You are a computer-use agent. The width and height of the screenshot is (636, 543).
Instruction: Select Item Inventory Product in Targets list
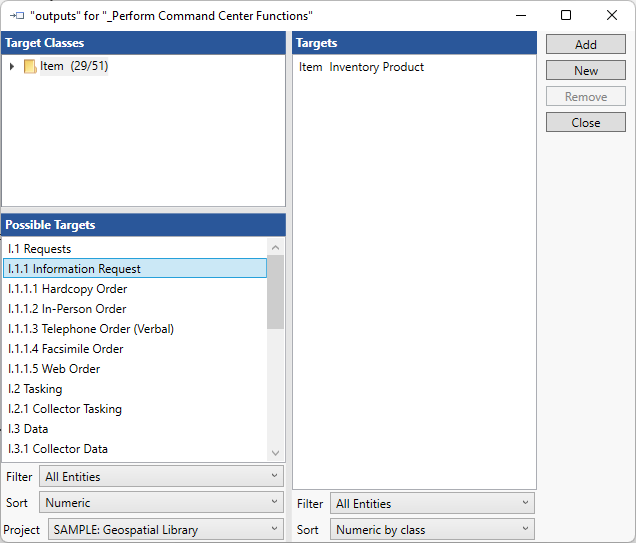[x=362, y=67]
